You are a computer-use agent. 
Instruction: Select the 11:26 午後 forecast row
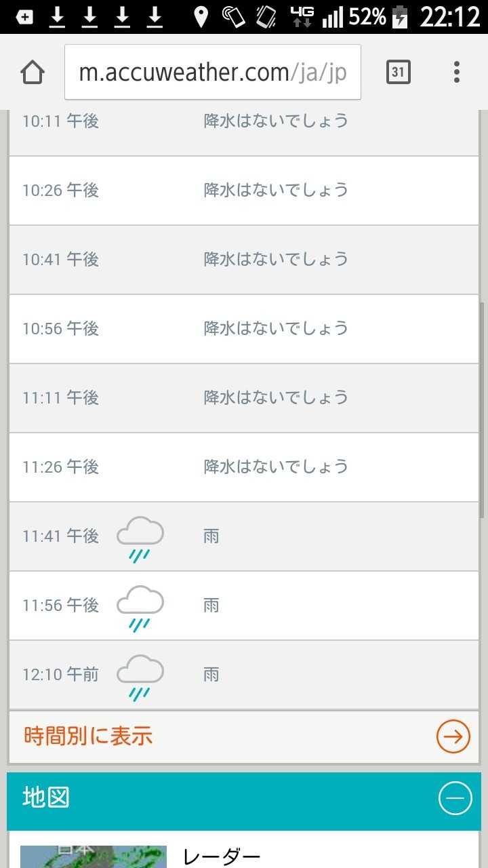[x=244, y=467]
